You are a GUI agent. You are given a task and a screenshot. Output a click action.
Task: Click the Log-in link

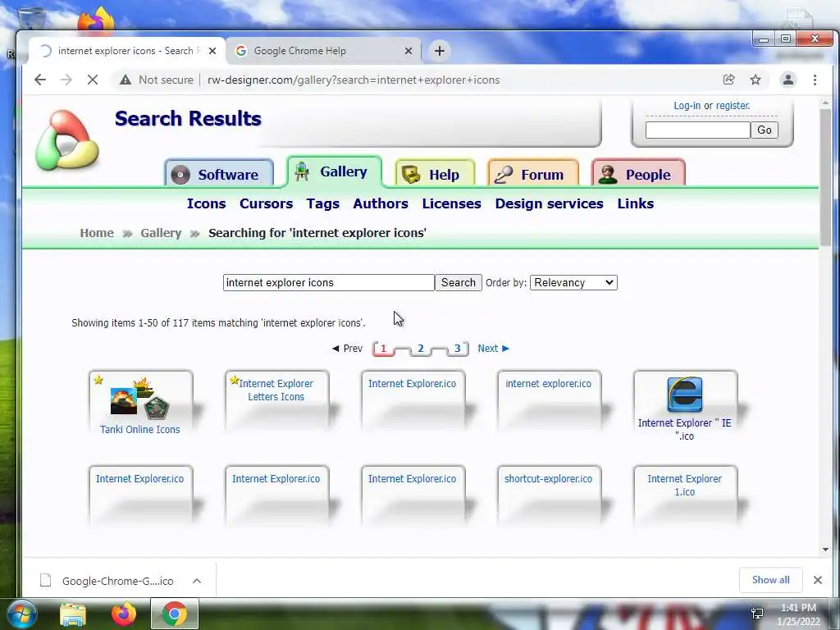click(687, 106)
